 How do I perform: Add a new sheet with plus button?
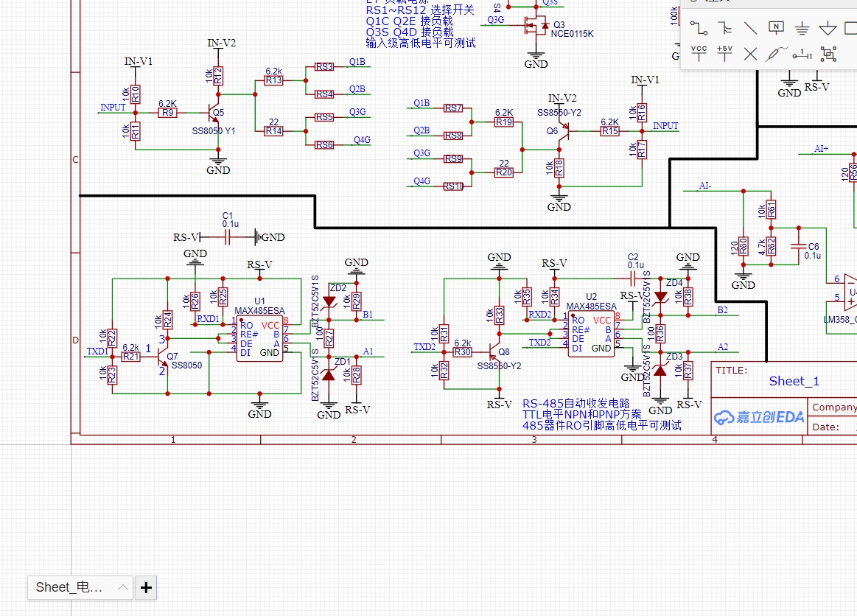[x=146, y=587]
